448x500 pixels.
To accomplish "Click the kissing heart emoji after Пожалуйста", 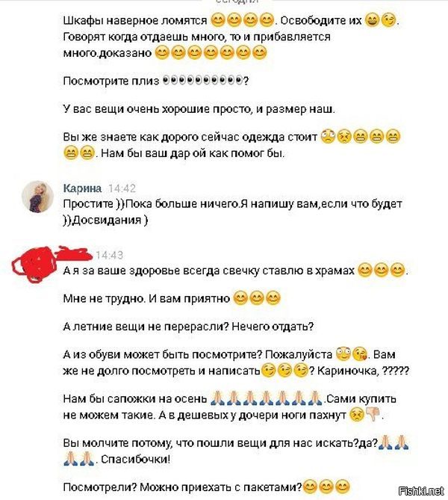I will [x=361, y=354].
